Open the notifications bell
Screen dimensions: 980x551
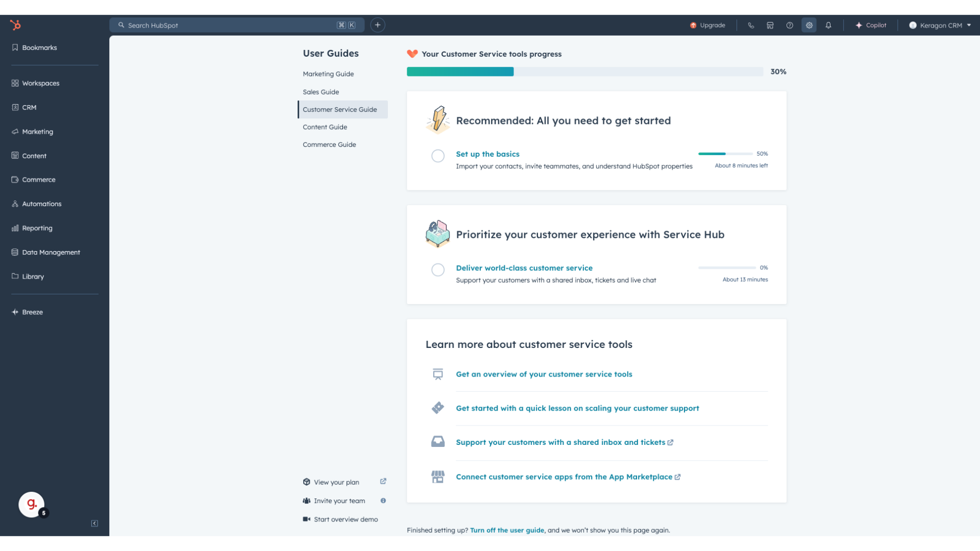tap(828, 25)
